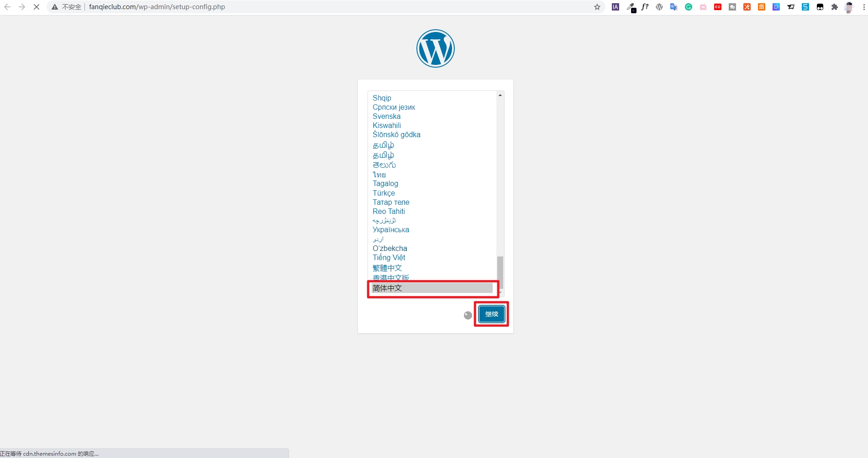Open the green Grammarly extension
Screen dimensions: 868x458
click(x=689, y=7)
